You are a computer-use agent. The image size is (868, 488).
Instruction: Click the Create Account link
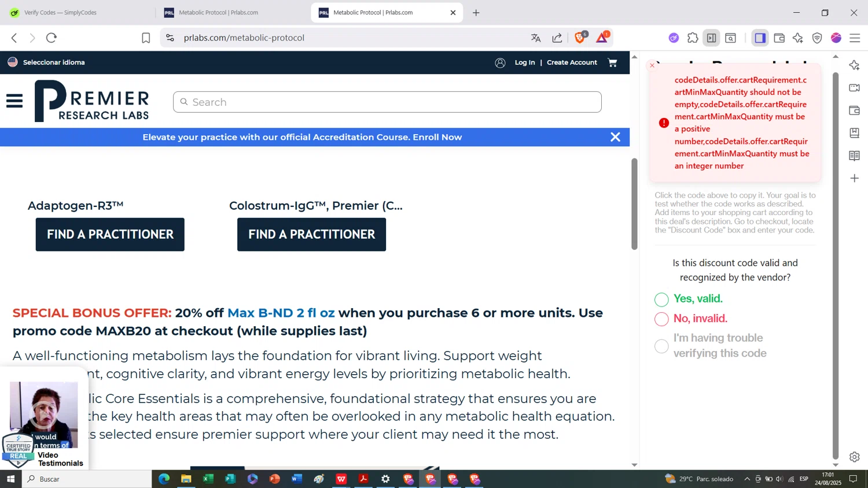pos(572,62)
